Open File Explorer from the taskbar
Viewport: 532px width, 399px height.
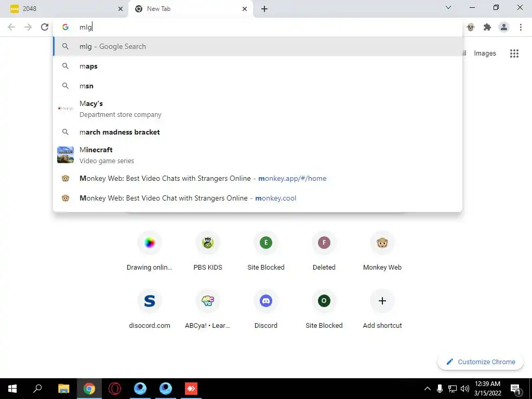coord(63,389)
